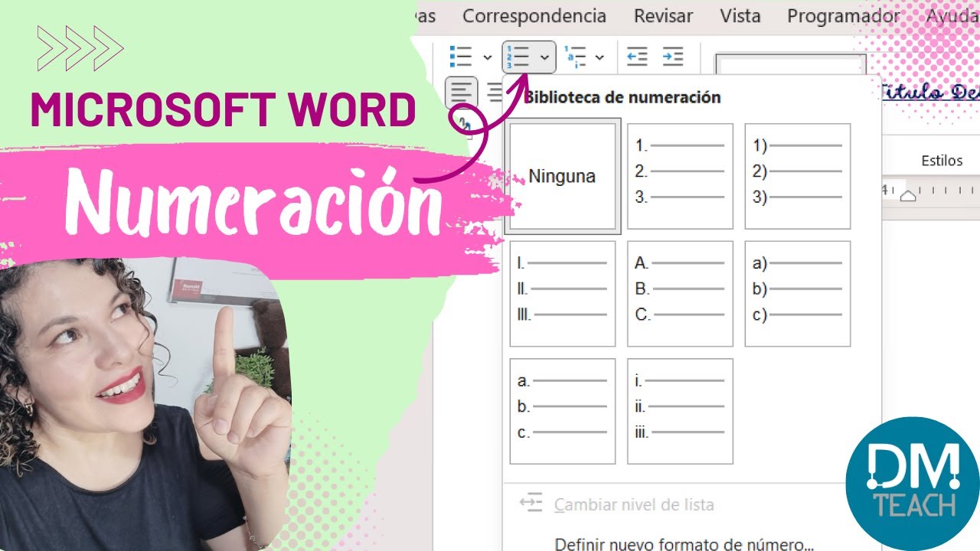Click the increase indent icon
Screen dimensions: 980x551
(x=673, y=57)
